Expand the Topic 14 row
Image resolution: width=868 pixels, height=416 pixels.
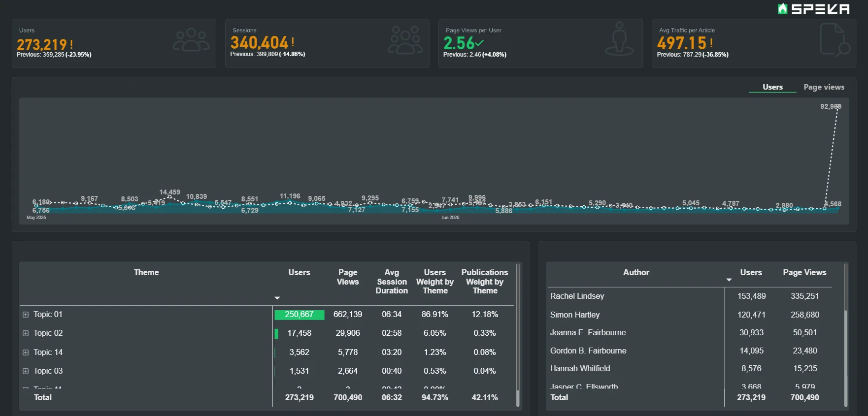26,352
